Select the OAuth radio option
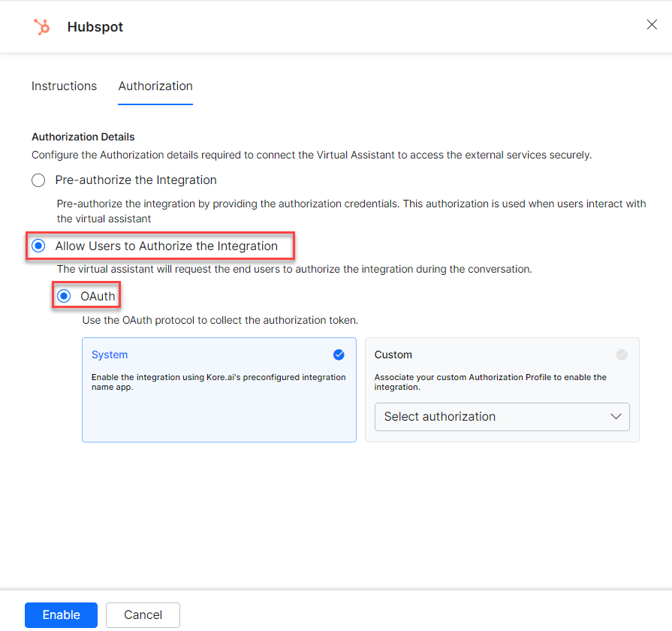 [x=64, y=296]
